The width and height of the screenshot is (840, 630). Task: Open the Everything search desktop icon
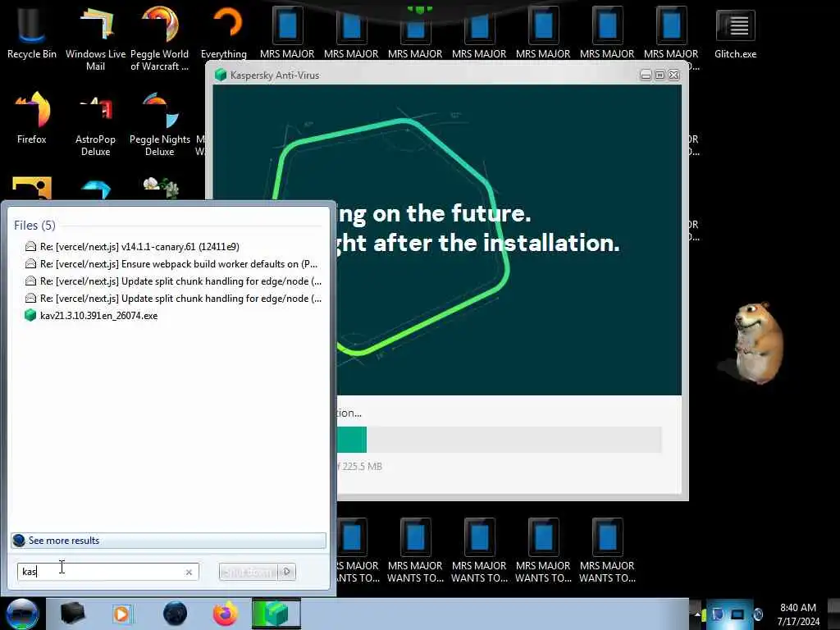pos(223,33)
